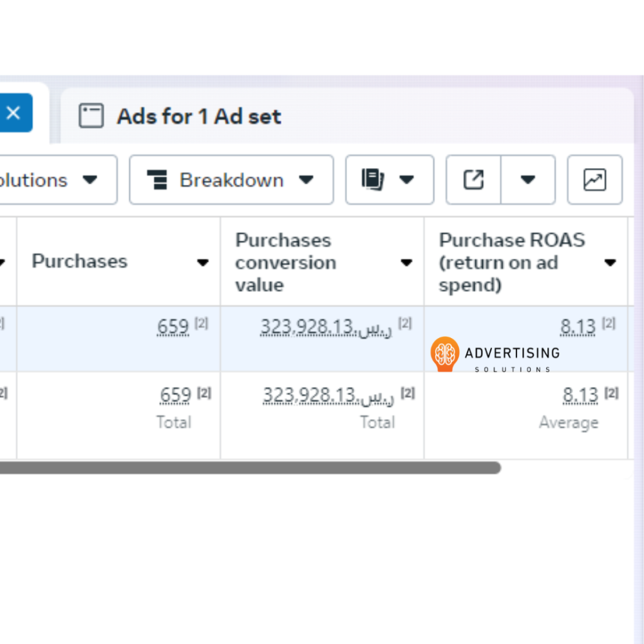The height and width of the screenshot is (644, 644).
Task: Expand the Purchase ROAS column header arrow
Action: click(x=610, y=262)
